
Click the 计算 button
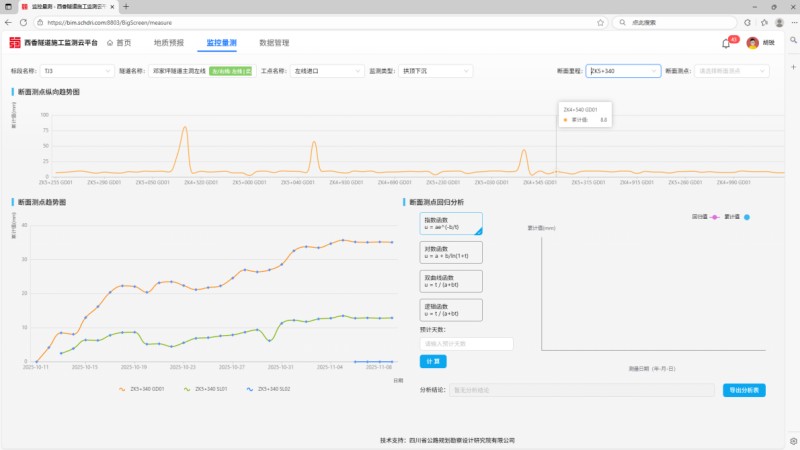tap(433, 361)
